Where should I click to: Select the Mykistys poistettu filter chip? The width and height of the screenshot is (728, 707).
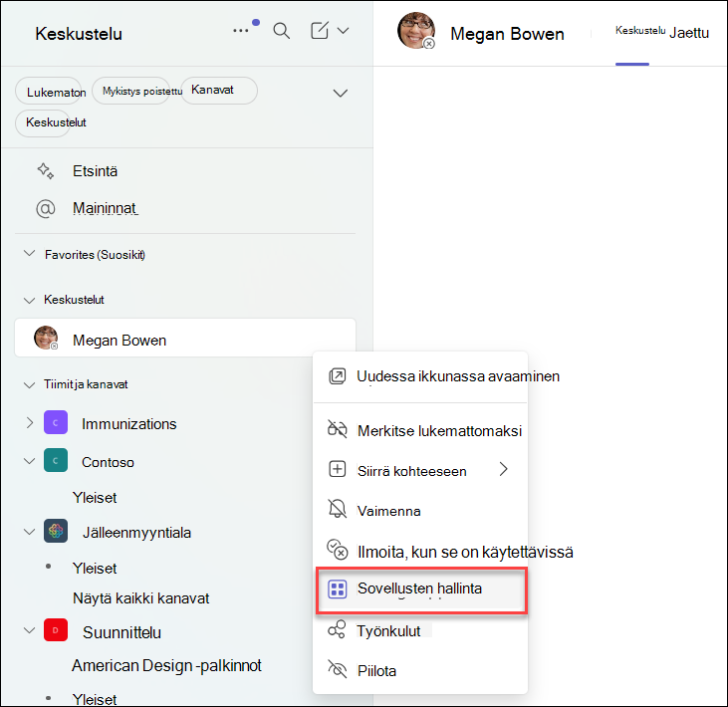click(x=130, y=91)
